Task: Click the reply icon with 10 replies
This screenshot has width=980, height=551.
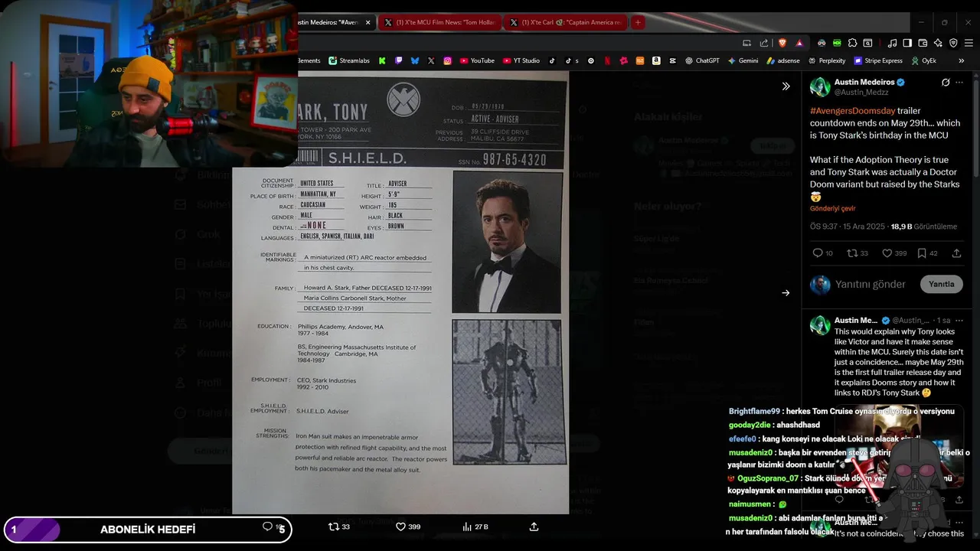Action: point(822,253)
